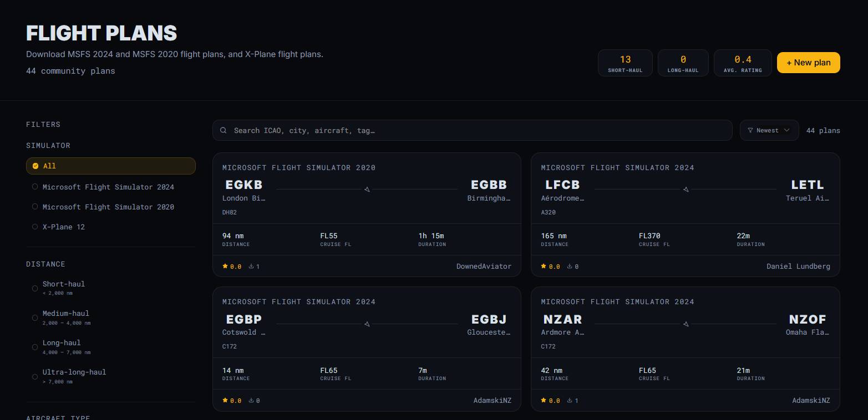The width and height of the screenshot is (868, 420).
Task: Click the LFCB departure airport code
Action: point(562,185)
